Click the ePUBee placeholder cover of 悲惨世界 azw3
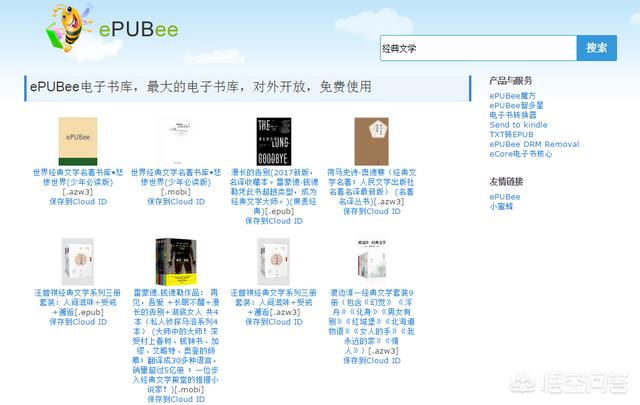640x405 pixels. point(78,141)
